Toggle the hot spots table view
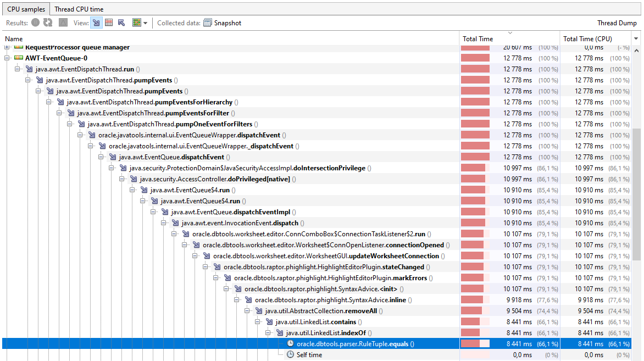Image resolution: width=644 pixels, height=361 pixels. 109,23
